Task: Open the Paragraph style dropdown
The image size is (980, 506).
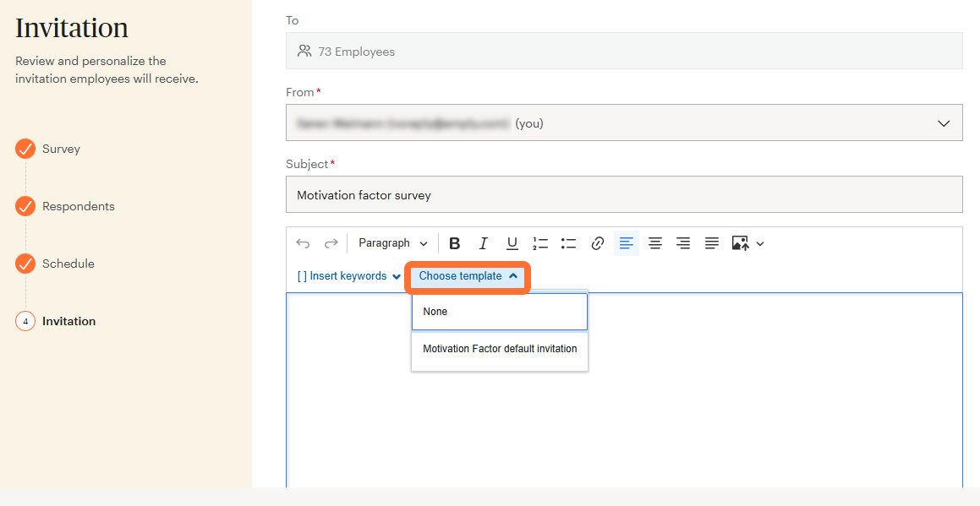Action: tap(392, 243)
